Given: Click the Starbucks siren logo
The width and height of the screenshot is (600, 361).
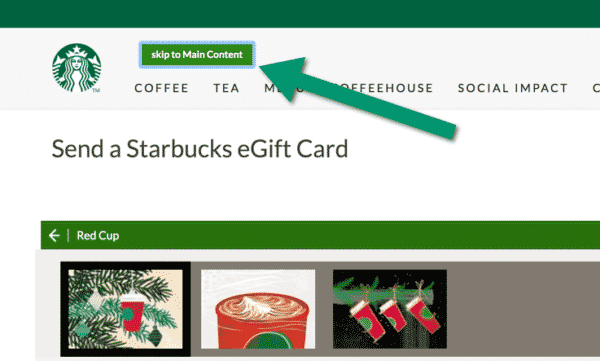Looking at the screenshot, I should pyautogui.click(x=77, y=68).
